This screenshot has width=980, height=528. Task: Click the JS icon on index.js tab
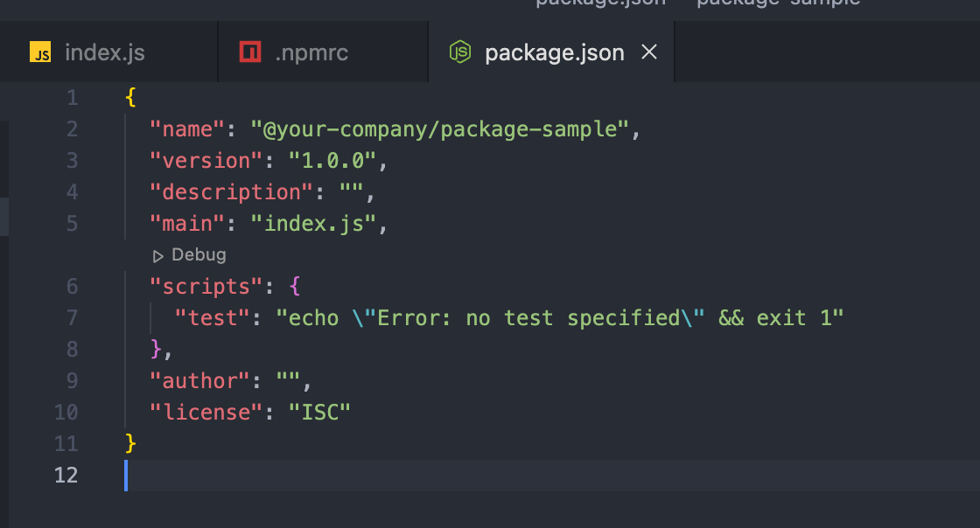(40, 52)
